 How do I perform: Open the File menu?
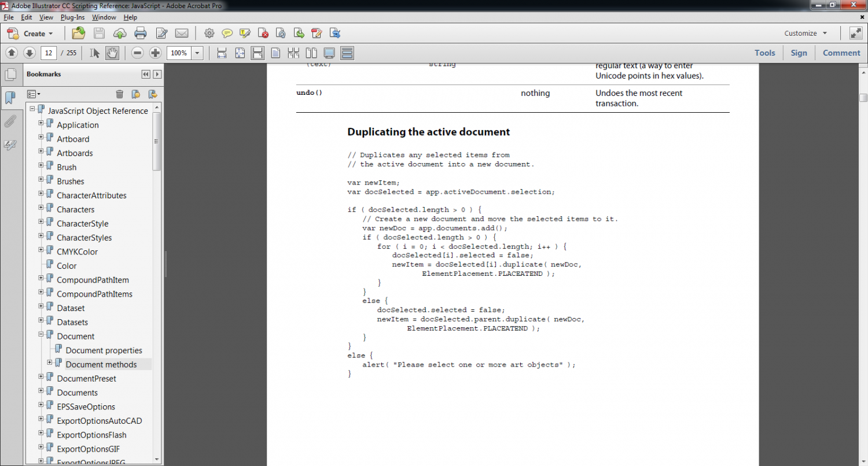click(8, 17)
